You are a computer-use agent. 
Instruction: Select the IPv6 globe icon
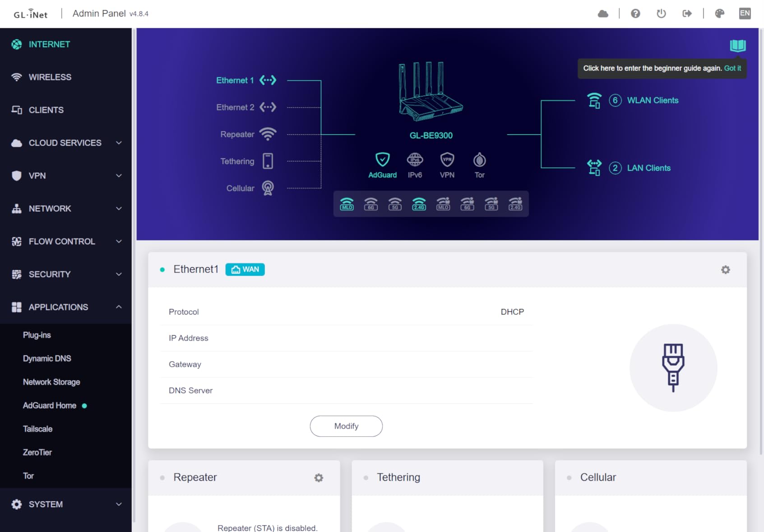click(x=415, y=160)
